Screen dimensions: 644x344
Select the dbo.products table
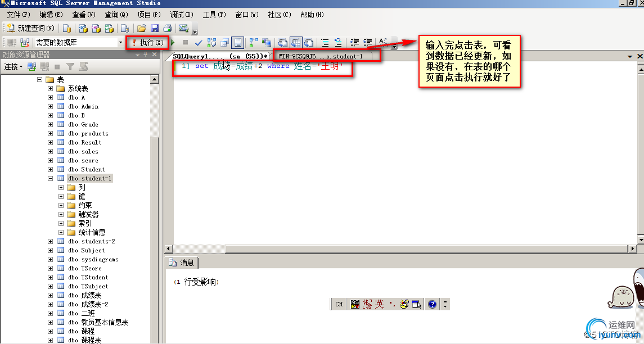(88, 133)
